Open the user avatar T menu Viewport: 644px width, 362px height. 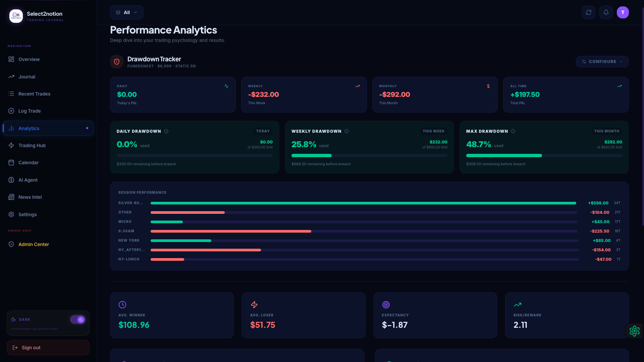pyautogui.click(x=623, y=12)
